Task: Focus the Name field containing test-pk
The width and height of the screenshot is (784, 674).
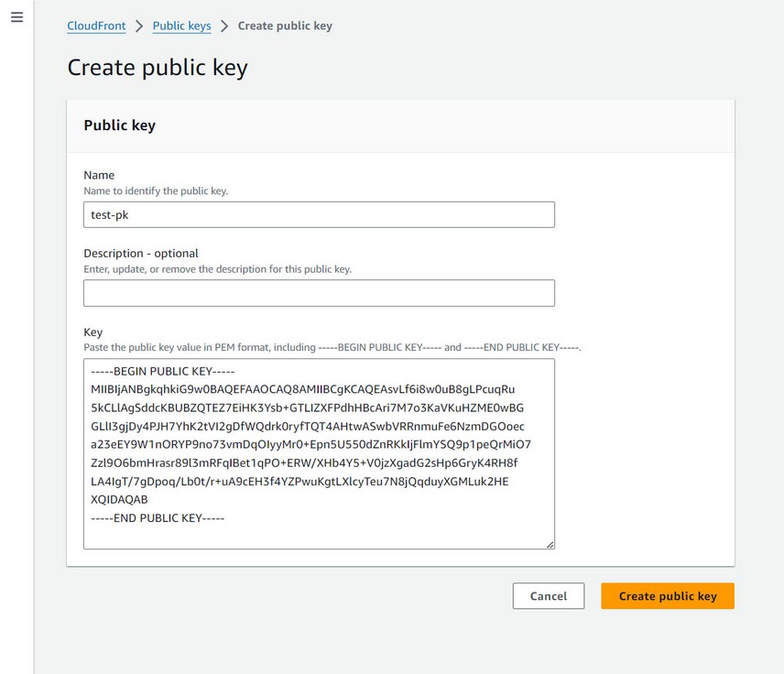Action: 319,214
